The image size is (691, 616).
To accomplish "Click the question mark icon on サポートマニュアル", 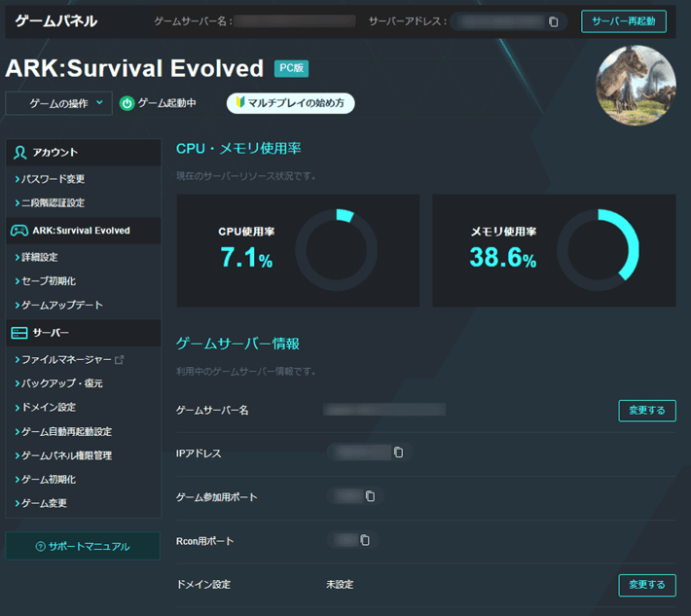I will 40,546.
